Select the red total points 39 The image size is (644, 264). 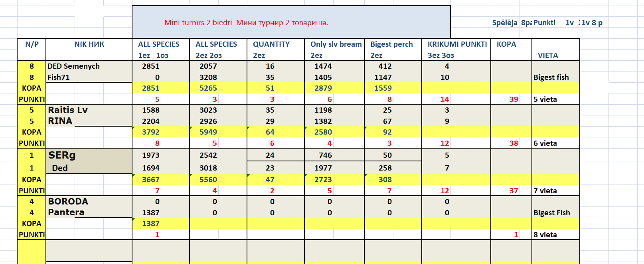click(x=514, y=99)
